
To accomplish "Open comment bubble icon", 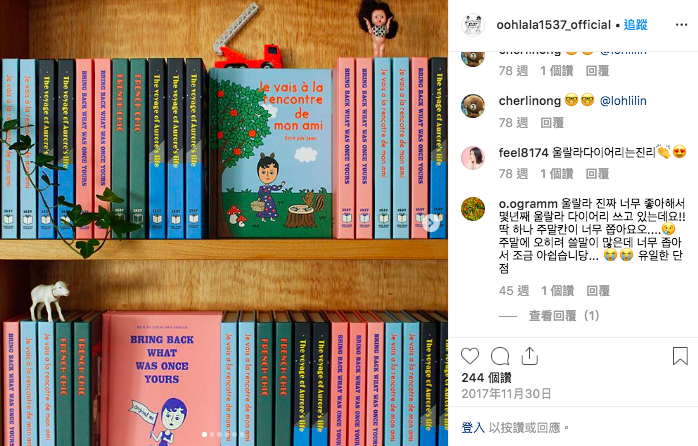I will pyautogui.click(x=500, y=356).
